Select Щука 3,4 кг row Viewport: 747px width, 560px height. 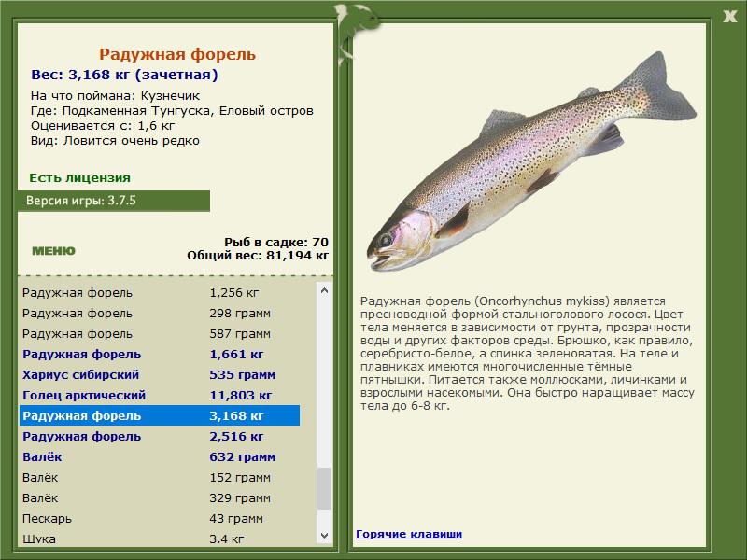point(160,539)
